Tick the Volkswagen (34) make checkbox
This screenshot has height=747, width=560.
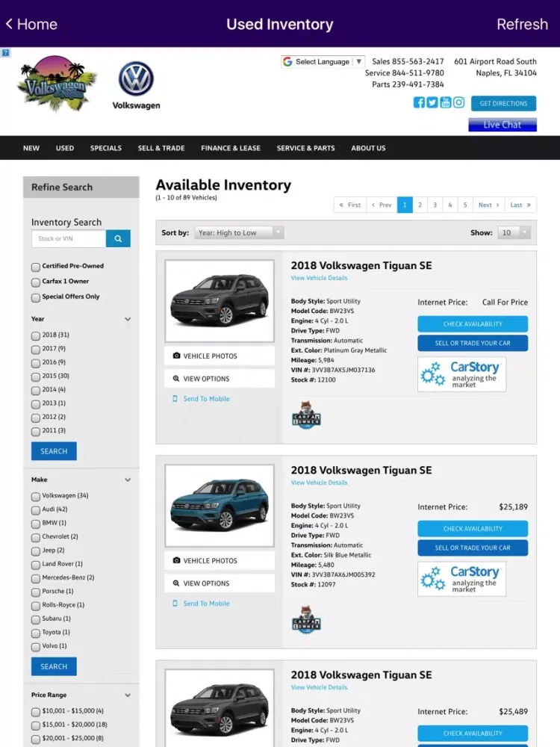[36, 497]
